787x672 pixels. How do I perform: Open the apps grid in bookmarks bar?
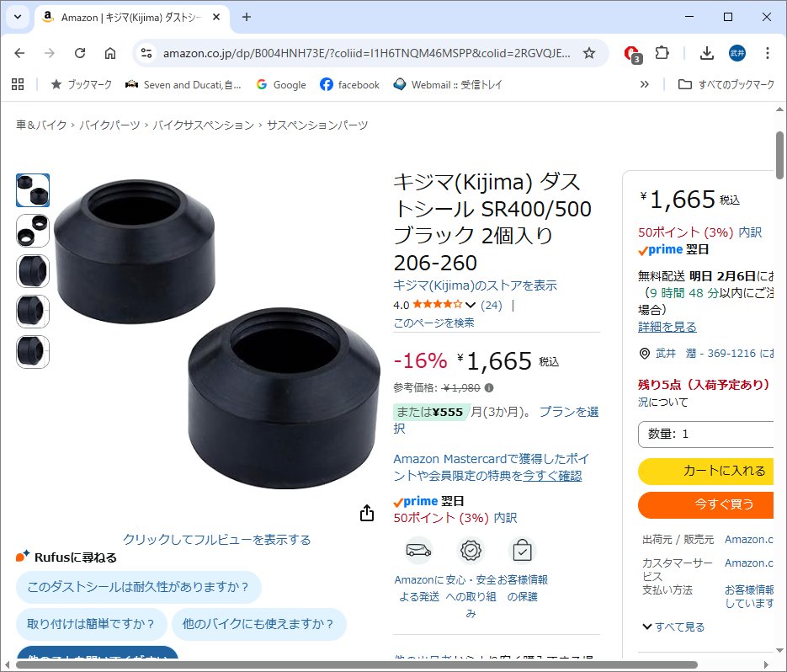pyautogui.click(x=18, y=84)
